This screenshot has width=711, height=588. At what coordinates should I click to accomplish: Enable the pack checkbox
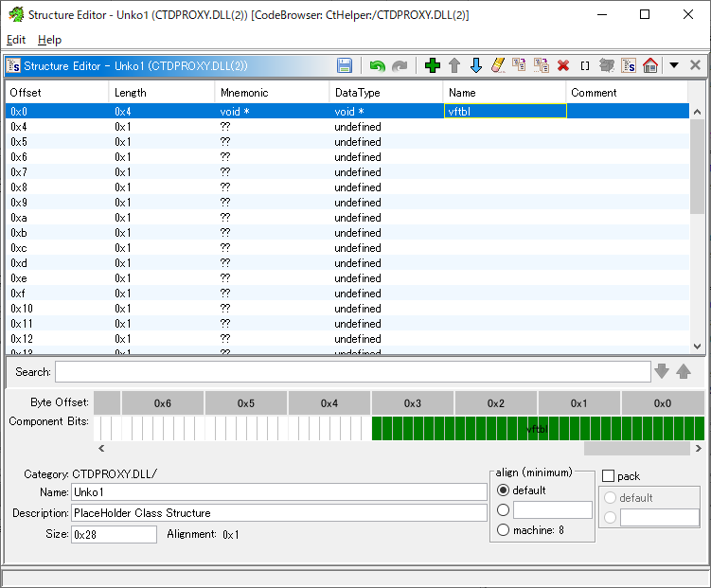coord(608,476)
